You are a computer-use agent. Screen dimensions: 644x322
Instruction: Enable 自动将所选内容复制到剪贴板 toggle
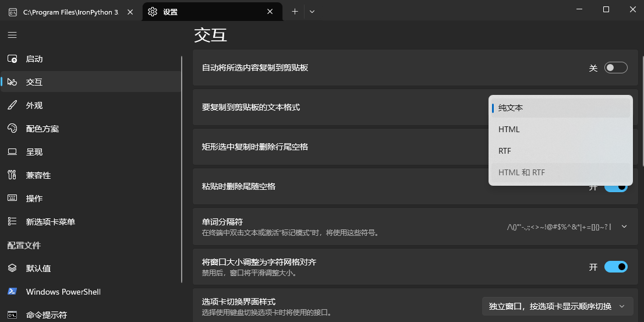coord(615,68)
